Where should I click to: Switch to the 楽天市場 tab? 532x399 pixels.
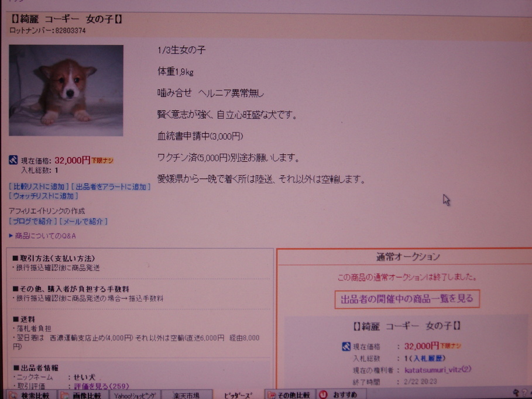pyautogui.click(x=187, y=395)
